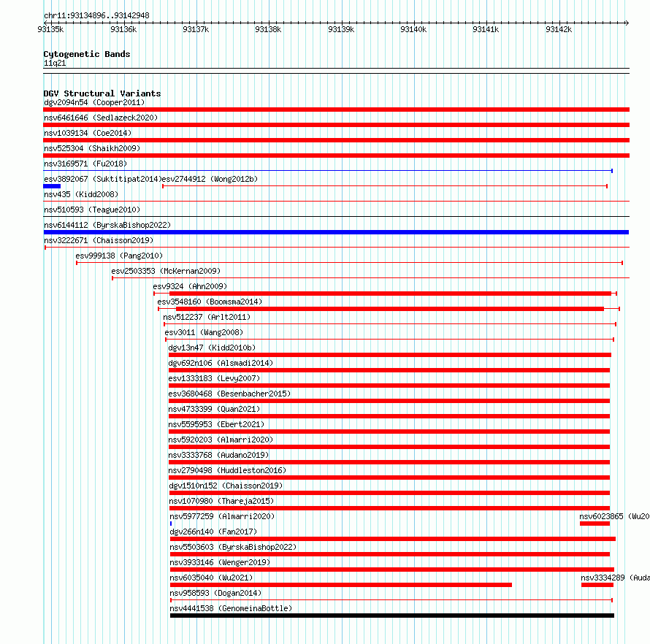Screen dimensions: 650x644
Task: Click the nsv435 (Kidd2008) label
Action: pyautogui.click(x=81, y=194)
